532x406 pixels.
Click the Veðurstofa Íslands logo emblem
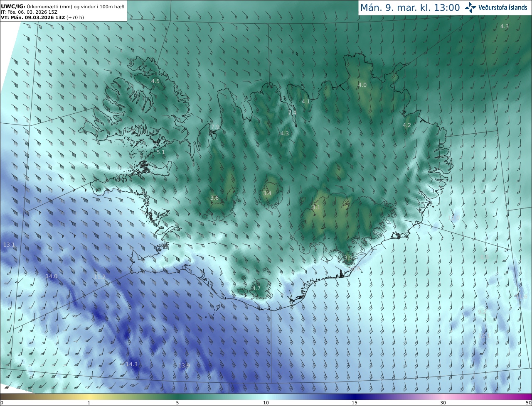tap(470, 7)
